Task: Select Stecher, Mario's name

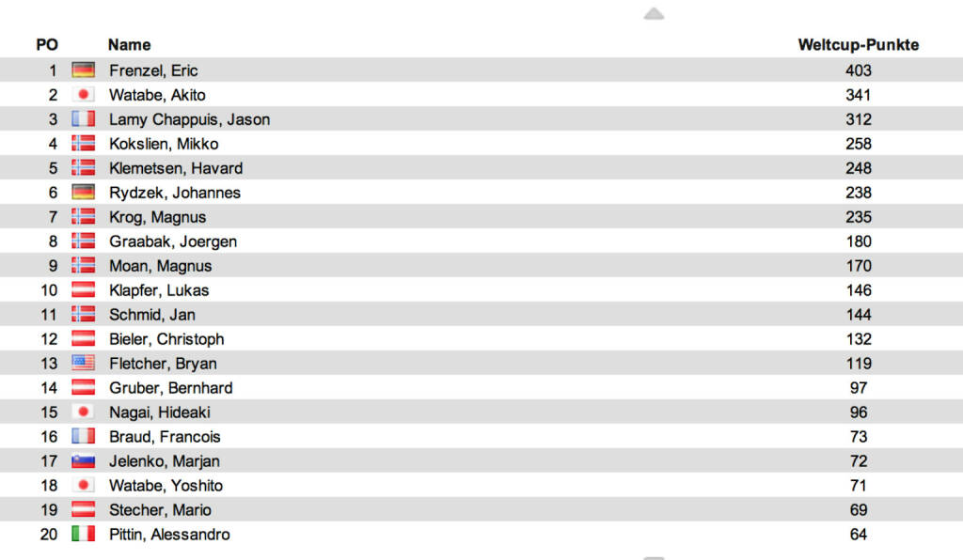Action: point(160,510)
